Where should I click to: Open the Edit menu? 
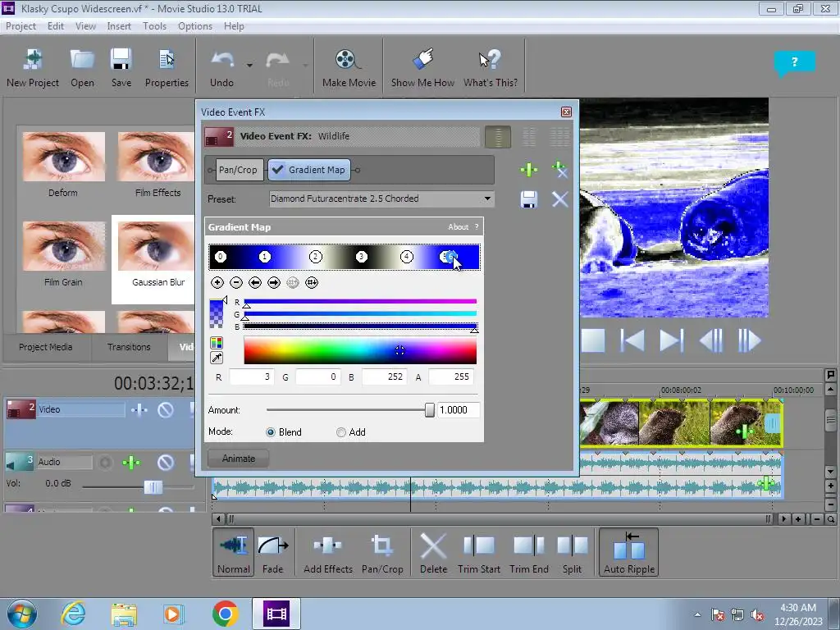point(55,26)
